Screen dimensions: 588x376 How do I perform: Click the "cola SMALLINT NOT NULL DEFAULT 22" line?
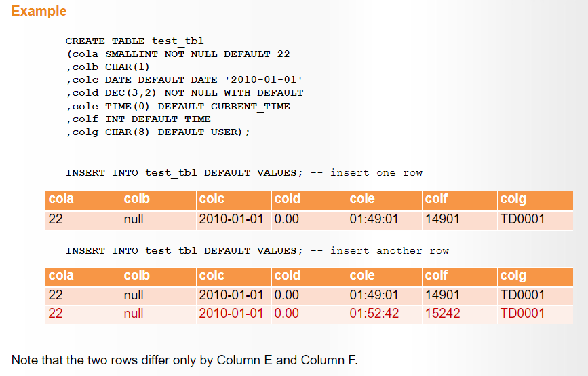coord(178,54)
